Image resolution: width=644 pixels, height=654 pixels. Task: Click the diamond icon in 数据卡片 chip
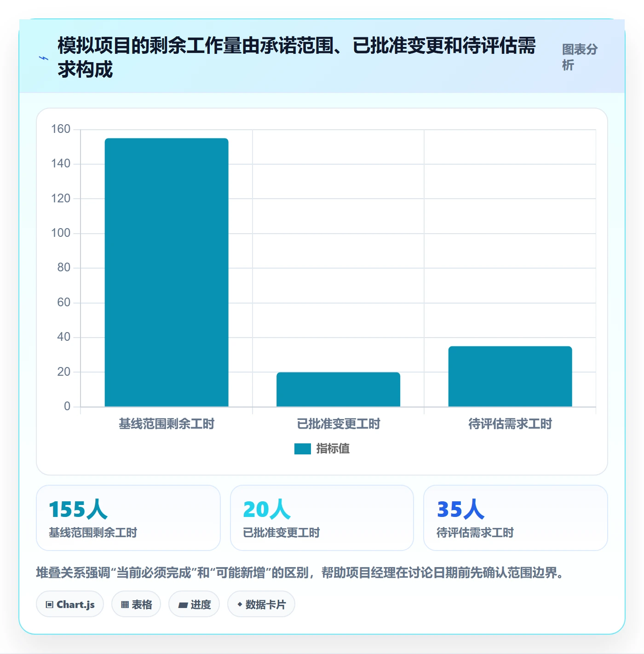(x=240, y=604)
